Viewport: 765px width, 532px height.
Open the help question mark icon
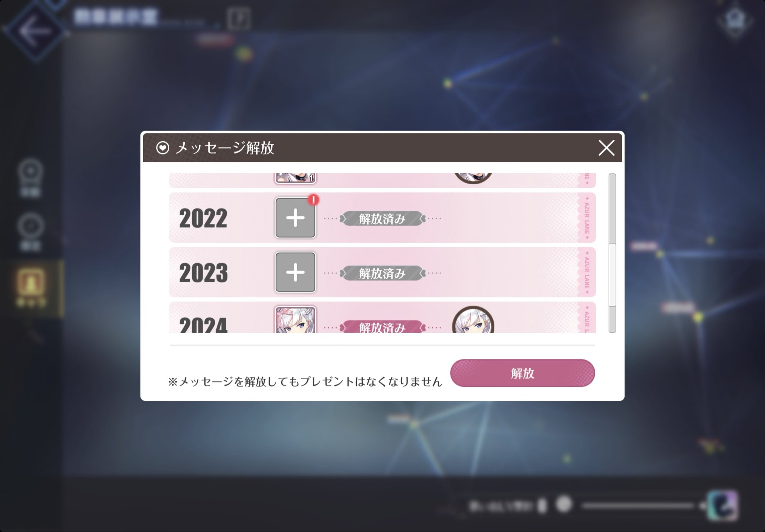[x=239, y=18]
